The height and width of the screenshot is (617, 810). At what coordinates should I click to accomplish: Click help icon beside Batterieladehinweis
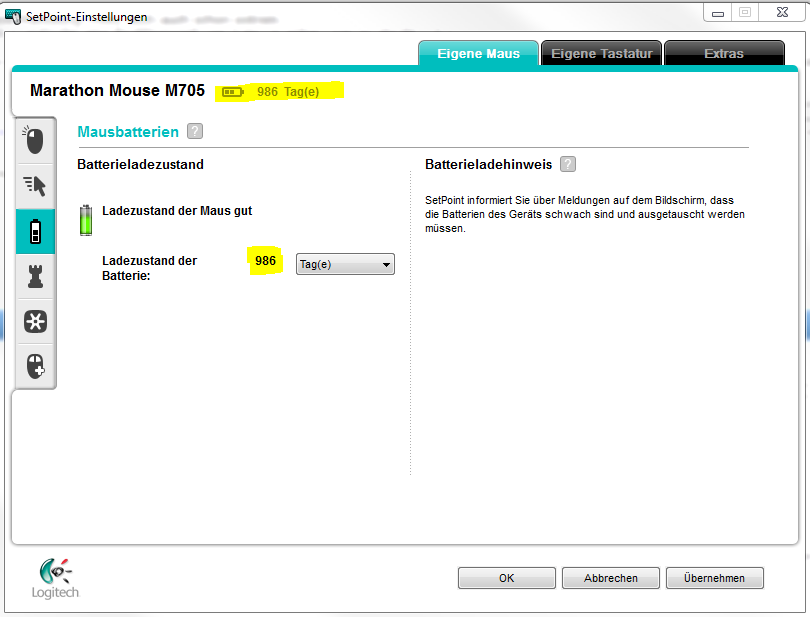568,164
